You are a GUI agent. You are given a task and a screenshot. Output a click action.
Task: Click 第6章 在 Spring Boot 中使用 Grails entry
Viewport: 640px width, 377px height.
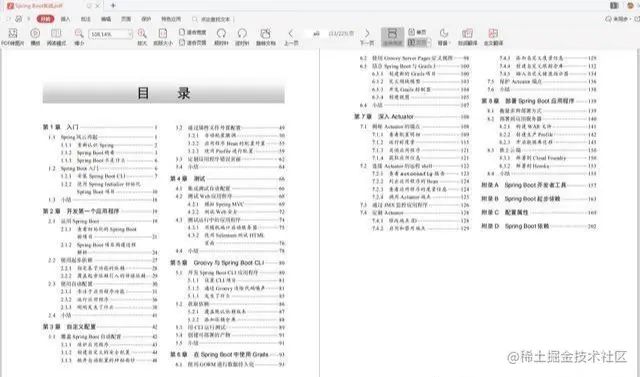point(227,355)
